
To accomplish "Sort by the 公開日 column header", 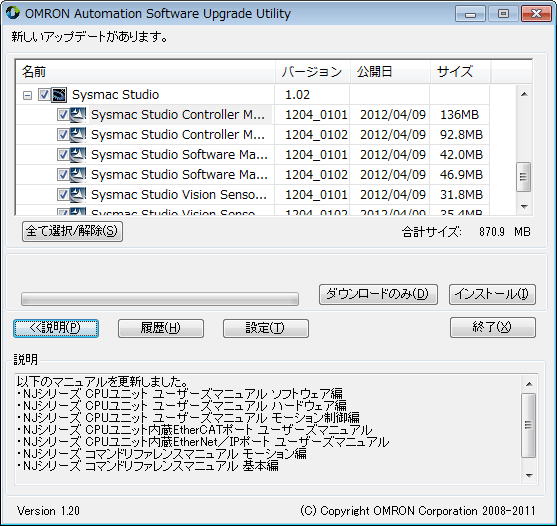I will pyautogui.click(x=390, y=72).
